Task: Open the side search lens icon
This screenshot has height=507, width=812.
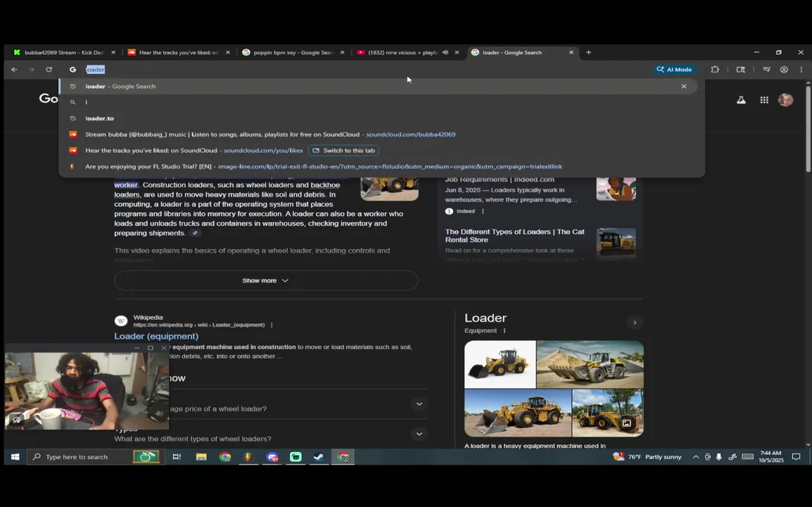Action: click(x=740, y=70)
